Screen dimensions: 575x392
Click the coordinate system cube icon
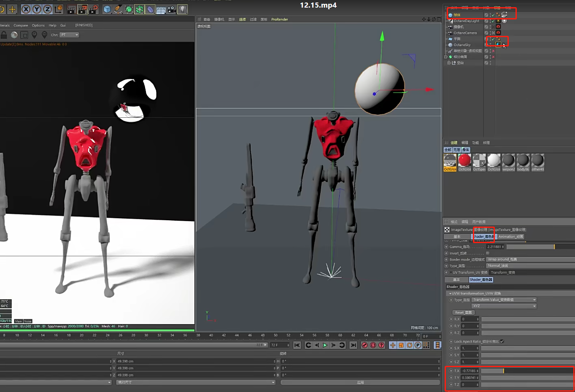(x=59, y=9)
